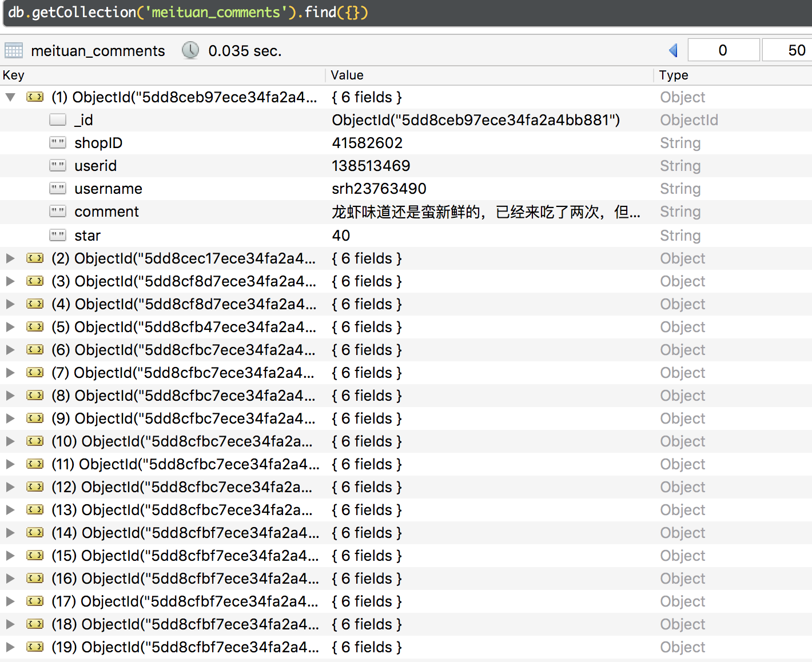Viewport: 812px width, 662px height.
Task: Select the comment value in Chinese text
Action: 486,212
